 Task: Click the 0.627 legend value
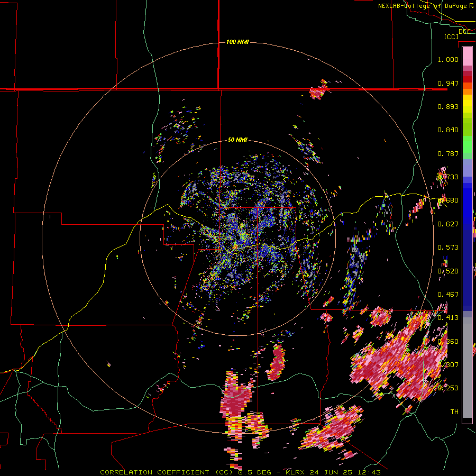pyautogui.click(x=448, y=224)
